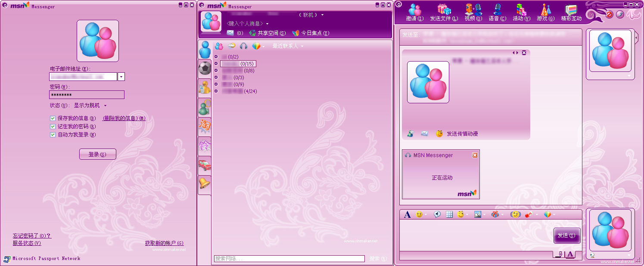Toggle 自动为我登录 checkbox
This screenshot has width=644, height=266.
pos(53,135)
